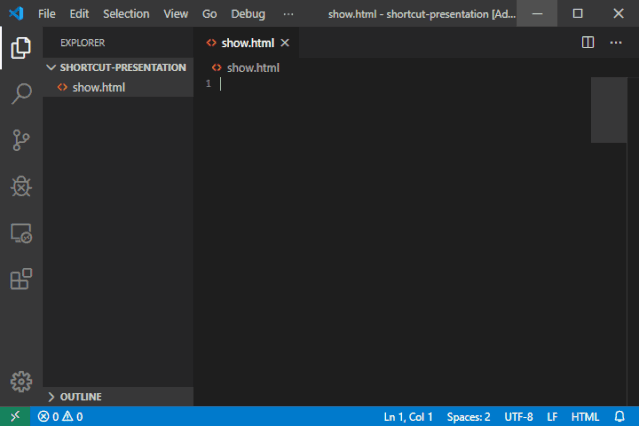The image size is (639, 426).
Task: Show hidden menu items via ellipsis
Action: 288,14
